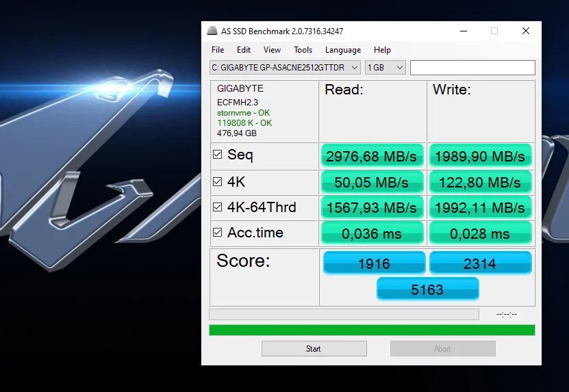Close the AS SSD Benchmark window
Image resolution: width=569 pixels, height=392 pixels.
[525, 31]
